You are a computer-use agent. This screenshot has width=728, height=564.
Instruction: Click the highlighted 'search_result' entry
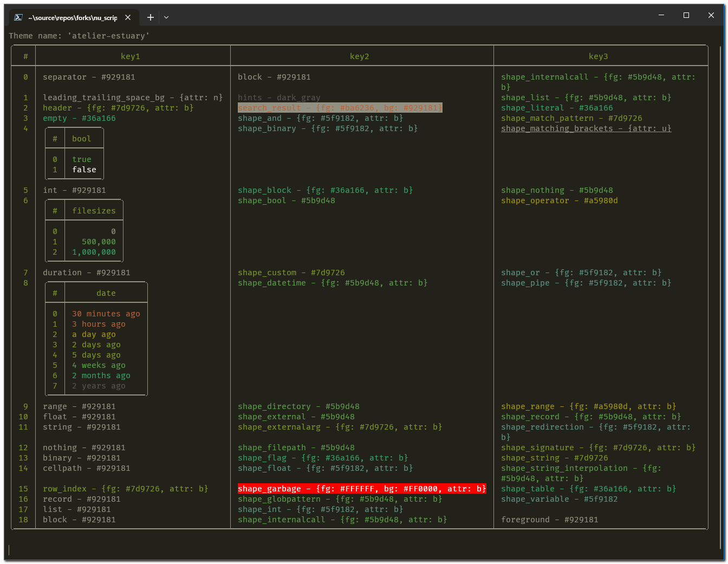point(340,108)
